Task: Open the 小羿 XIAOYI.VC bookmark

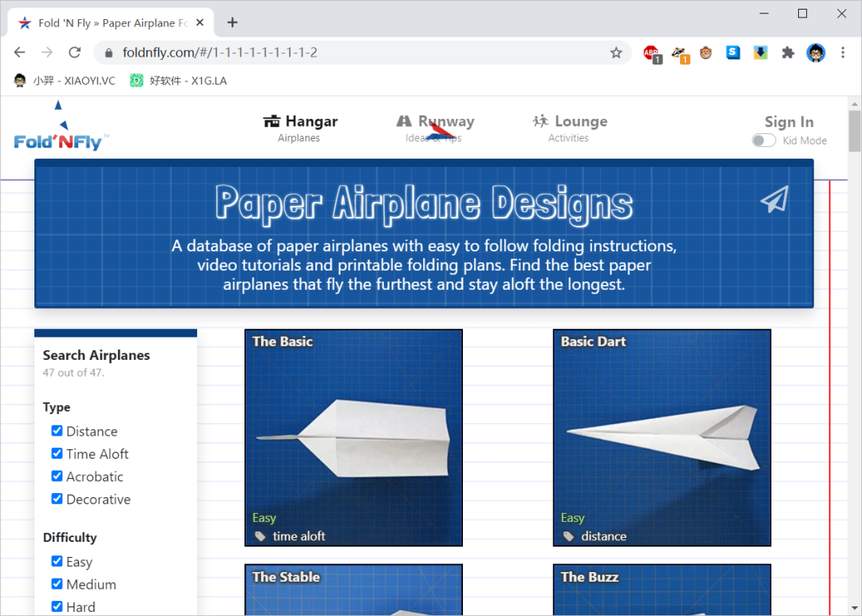Action: point(65,81)
